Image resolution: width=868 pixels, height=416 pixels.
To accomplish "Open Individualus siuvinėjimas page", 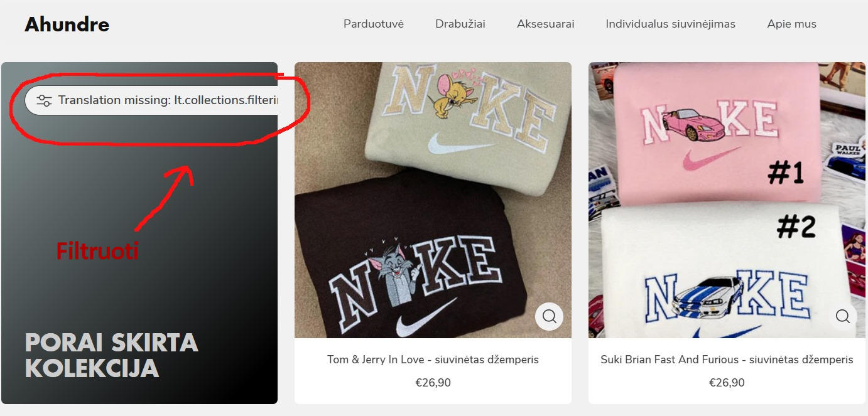I will pos(670,24).
